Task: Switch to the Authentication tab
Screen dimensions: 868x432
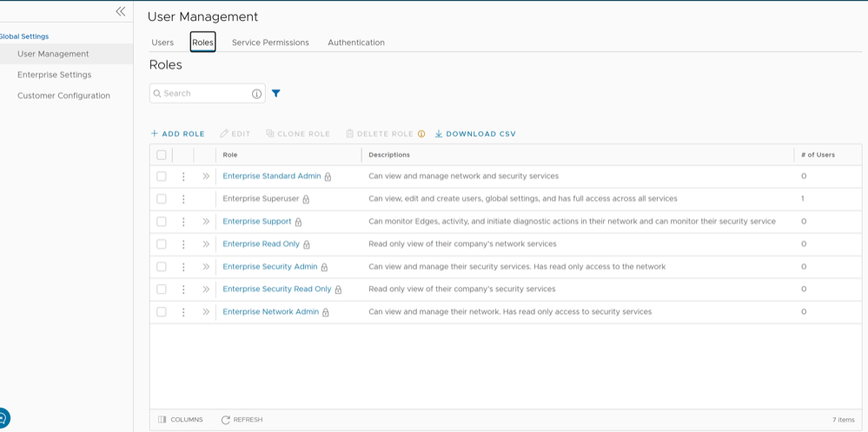Action: click(x=356, y=43)
